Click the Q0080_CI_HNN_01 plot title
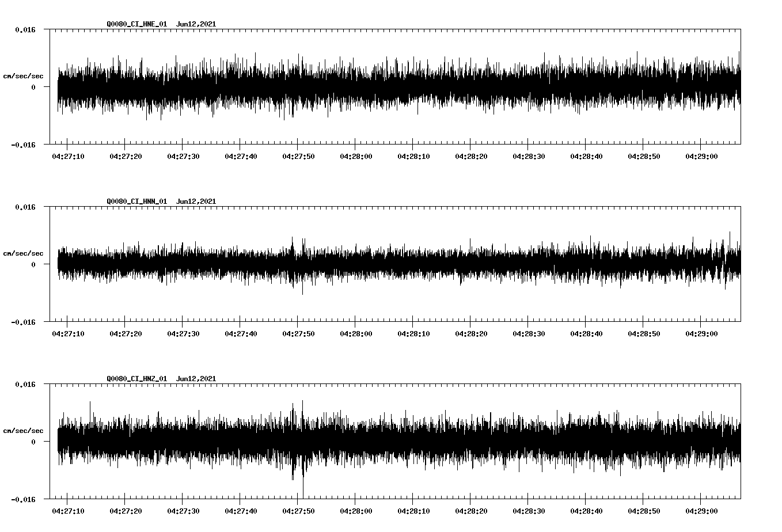 161,201
